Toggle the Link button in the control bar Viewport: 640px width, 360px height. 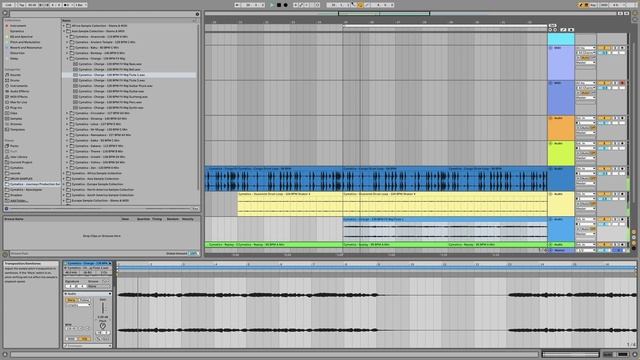click(8, 5)
